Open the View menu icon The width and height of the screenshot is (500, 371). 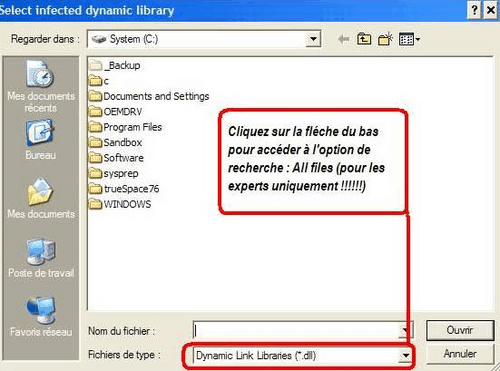point(409,39)
